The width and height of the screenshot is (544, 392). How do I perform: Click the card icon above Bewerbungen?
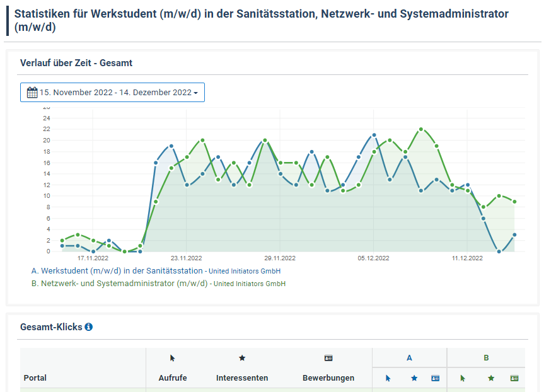pyautogui.click(x=328, y=357)
